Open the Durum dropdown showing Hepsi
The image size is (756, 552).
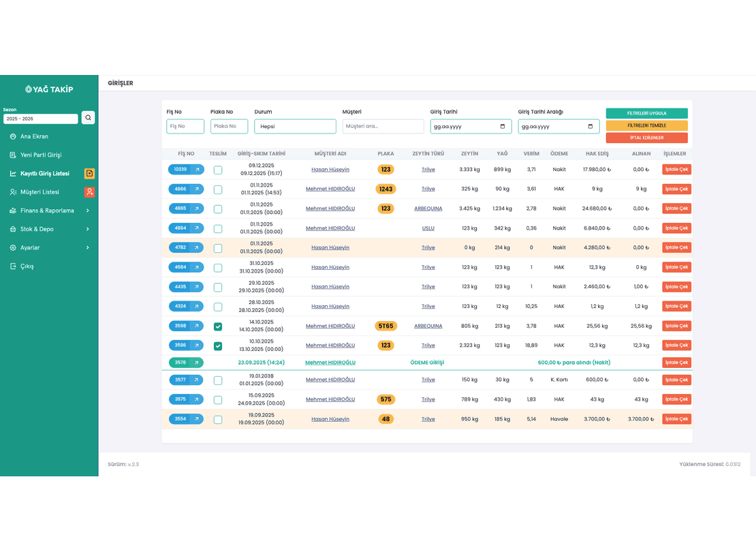click(x=295, y=127)
